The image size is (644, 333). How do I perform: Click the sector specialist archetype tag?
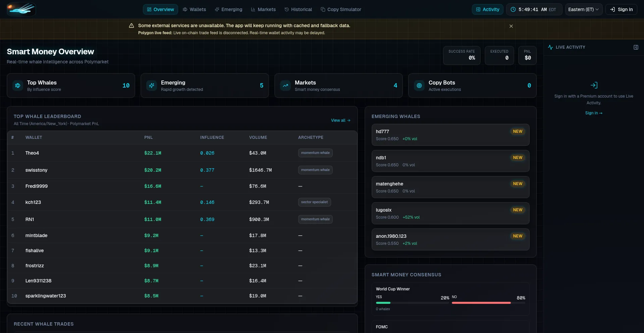[314, 202]
